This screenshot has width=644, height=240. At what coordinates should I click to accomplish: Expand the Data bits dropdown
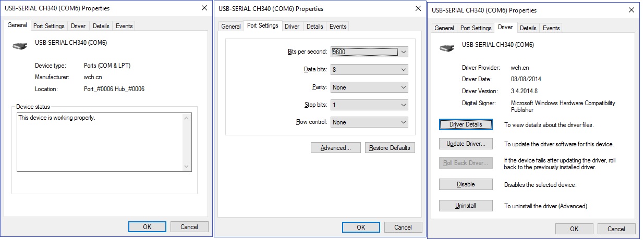tap(369, 70)
